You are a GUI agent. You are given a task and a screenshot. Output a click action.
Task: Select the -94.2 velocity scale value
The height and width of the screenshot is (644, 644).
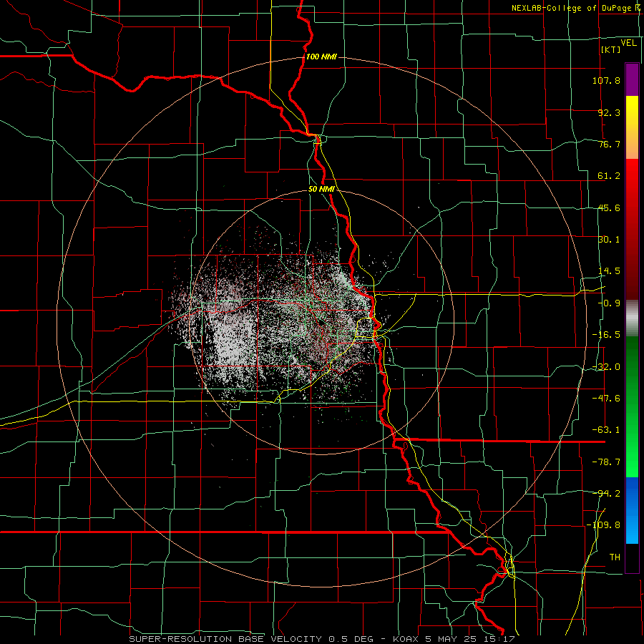pos(606,493)
